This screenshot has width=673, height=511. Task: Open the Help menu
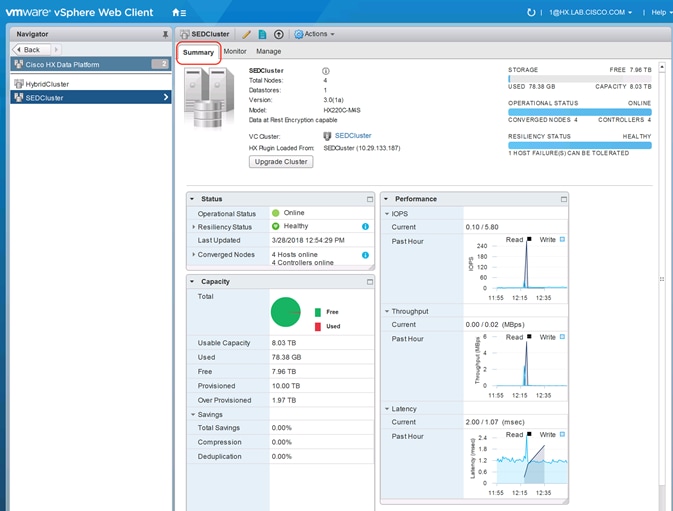[659, 12]
